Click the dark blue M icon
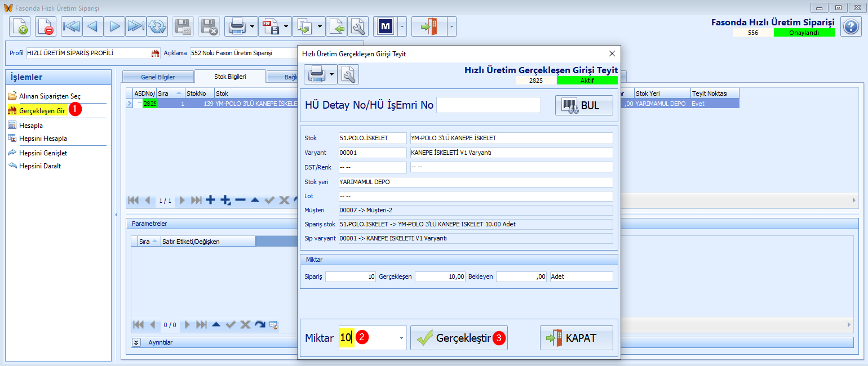Viewport: 868px width, 366px height. [386, 26]
